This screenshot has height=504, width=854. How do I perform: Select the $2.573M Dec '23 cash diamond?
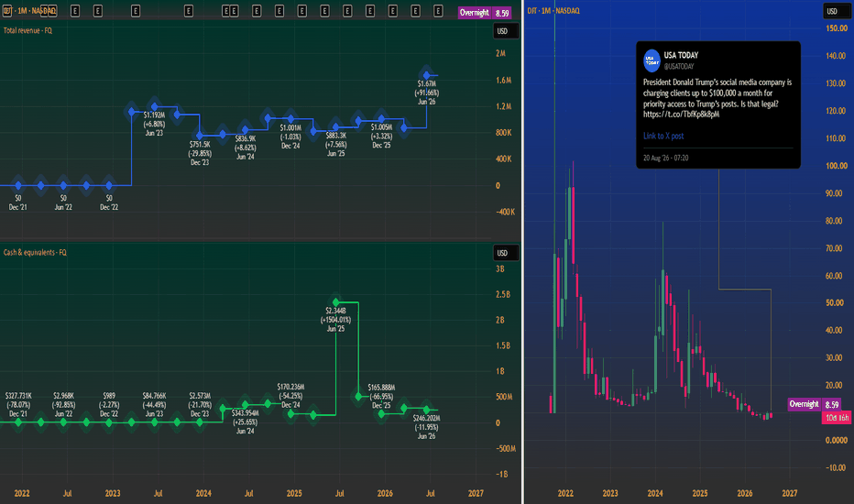(x=200, y=422)
